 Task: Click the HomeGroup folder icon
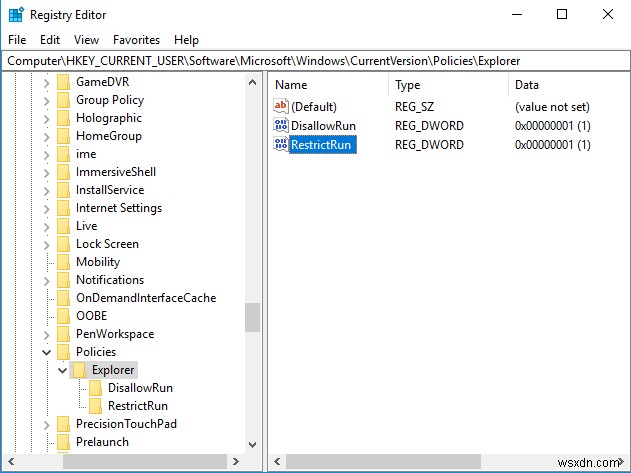pyautogui.click(x=64, y=136)
